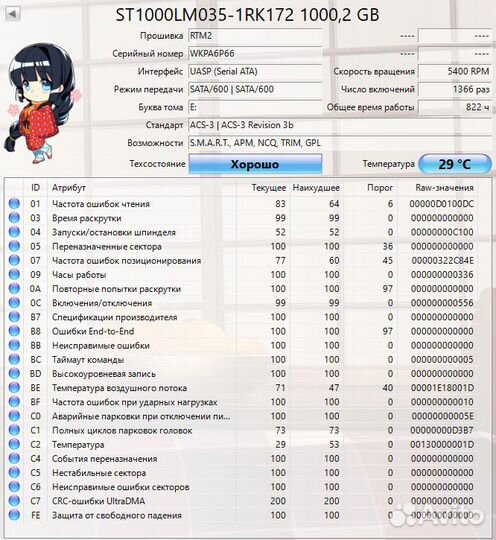The width and height of the screenshot is (496, 540).
Task: Click the Хорошо health status button
Action: click(255, 164)
